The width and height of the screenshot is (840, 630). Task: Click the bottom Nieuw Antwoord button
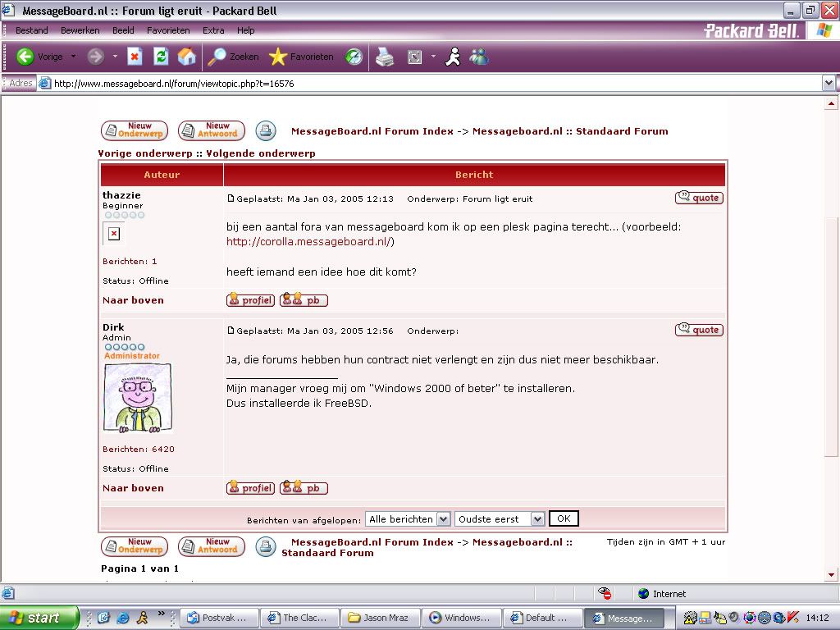(x=212, y=546)
